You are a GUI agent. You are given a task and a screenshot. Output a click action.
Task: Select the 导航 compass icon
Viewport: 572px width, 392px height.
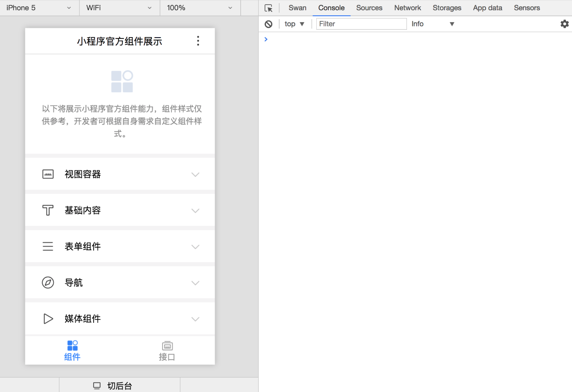click(x=48, y=282)
